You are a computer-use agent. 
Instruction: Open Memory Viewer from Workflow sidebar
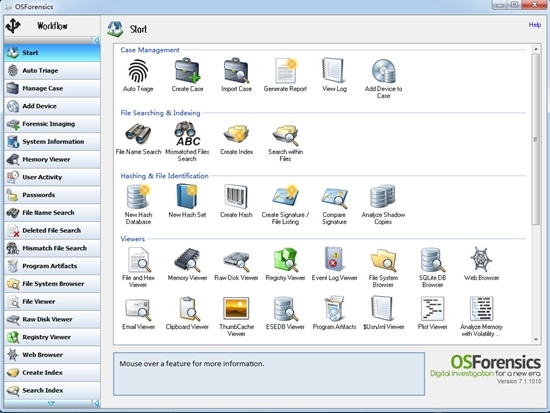(x=52, y=159)
